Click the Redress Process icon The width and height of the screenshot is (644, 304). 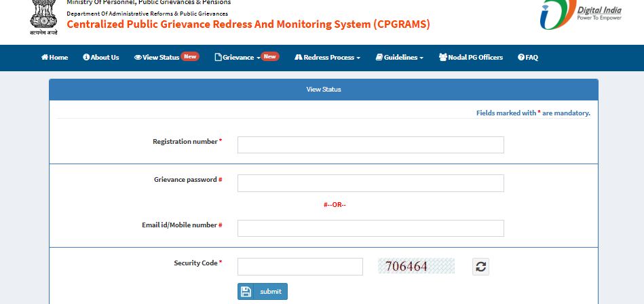pyautogui.click(x=298, y=58)
